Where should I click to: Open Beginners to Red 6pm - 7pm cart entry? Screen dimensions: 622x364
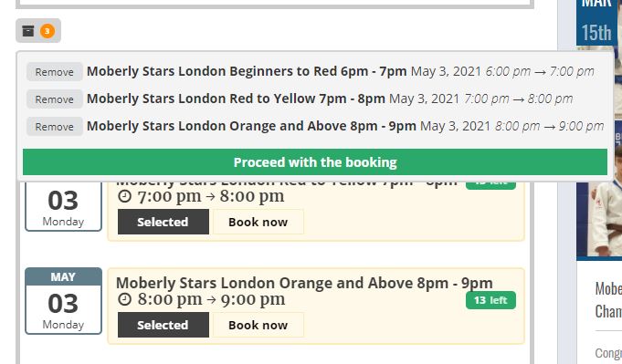coord(247,71)
